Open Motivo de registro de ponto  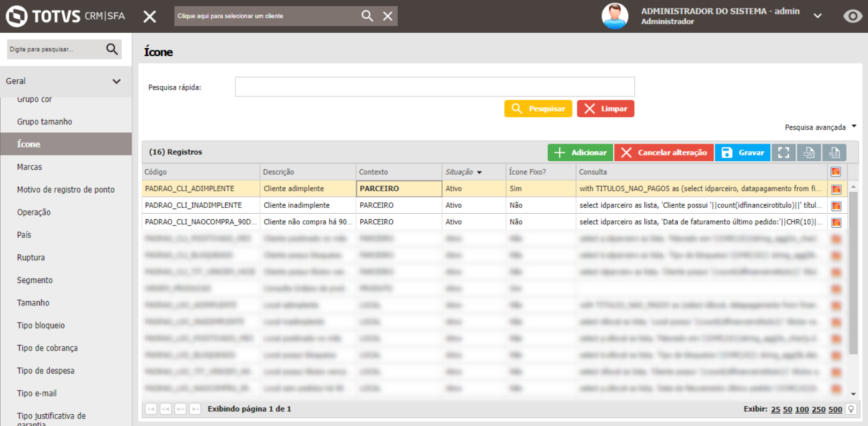point(65,190)
